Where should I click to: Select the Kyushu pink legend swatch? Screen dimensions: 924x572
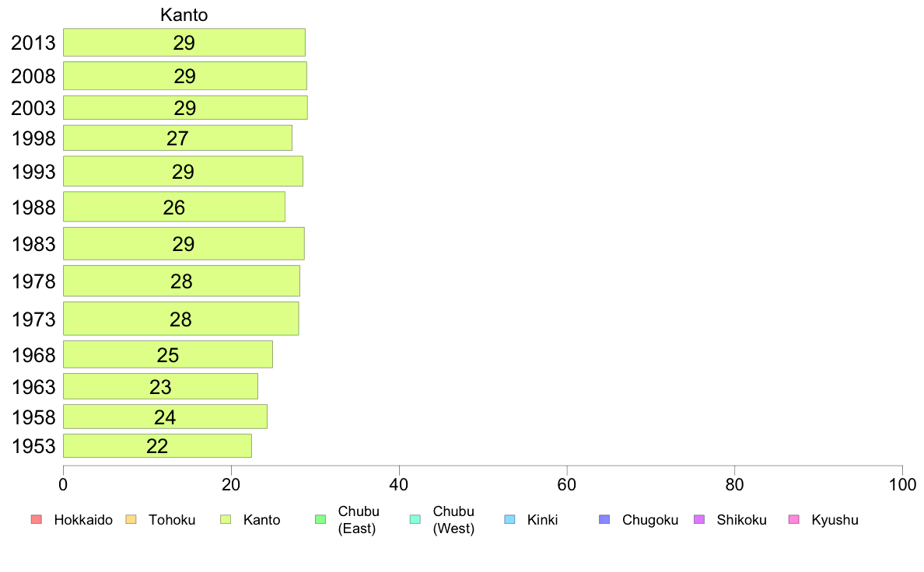[794, 520]
